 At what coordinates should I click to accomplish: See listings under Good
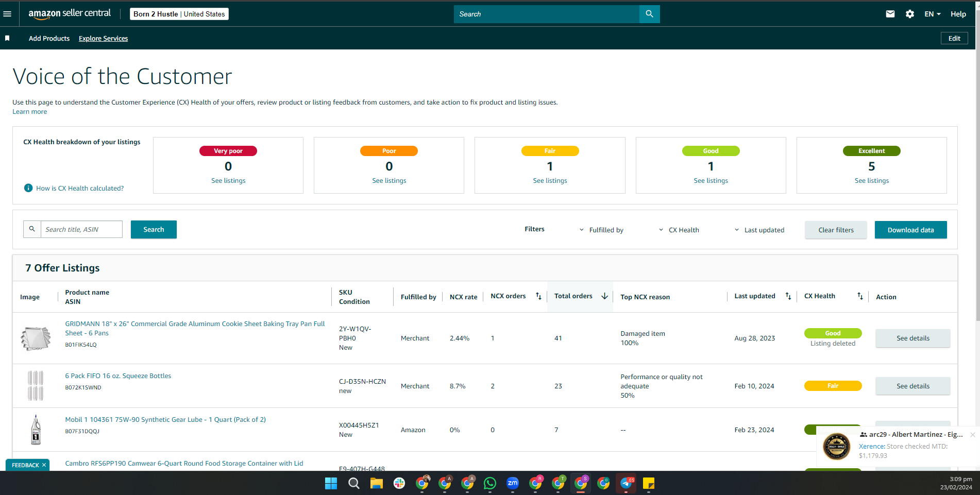point(711,181)
